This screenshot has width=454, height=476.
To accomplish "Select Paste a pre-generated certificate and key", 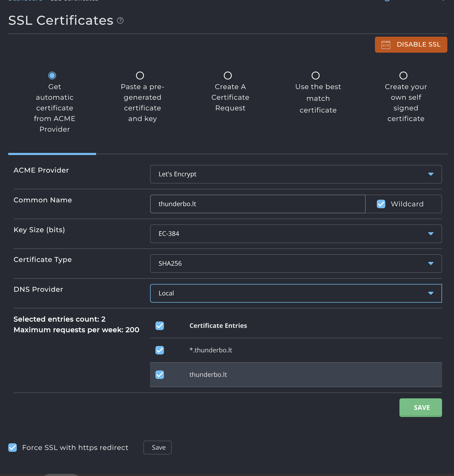I will click(x=140, y=76).
